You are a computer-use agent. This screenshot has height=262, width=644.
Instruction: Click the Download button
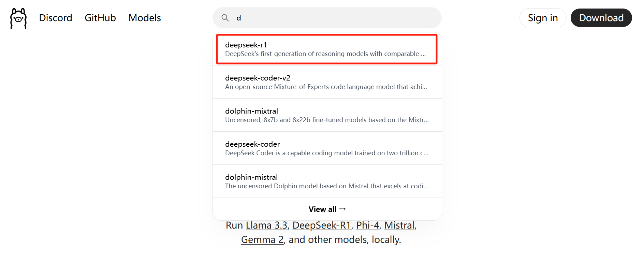pyautogui.click(x=601, y=18)
